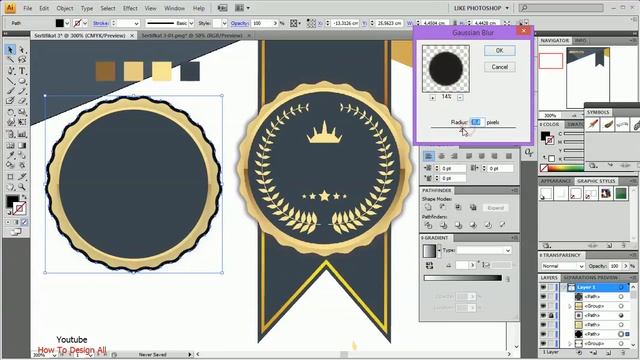Open the Object menu

click(65, 8)
